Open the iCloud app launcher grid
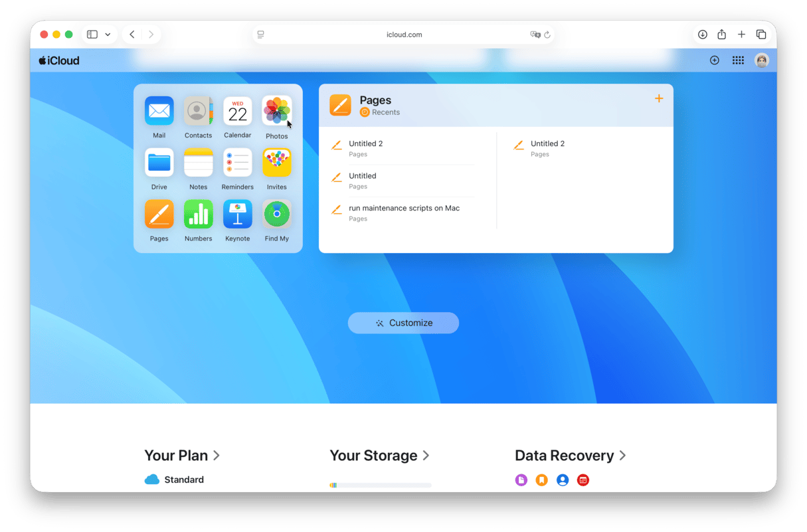This screenshot has width=807, height=532. [738, 60]
